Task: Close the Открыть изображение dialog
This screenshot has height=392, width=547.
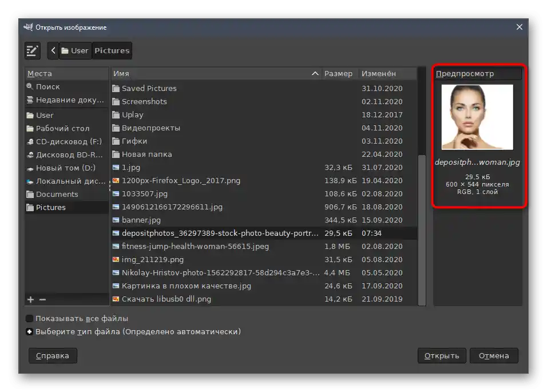Action: [x=519, y=27]
